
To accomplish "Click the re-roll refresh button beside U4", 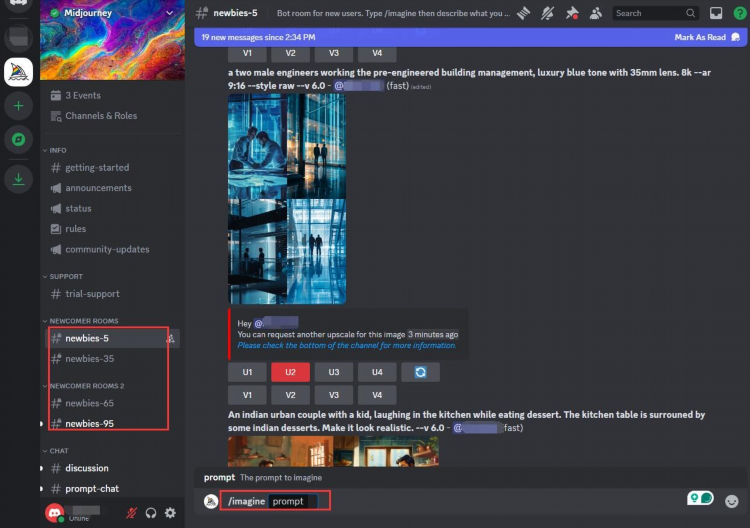I will (x=420, y=372).
